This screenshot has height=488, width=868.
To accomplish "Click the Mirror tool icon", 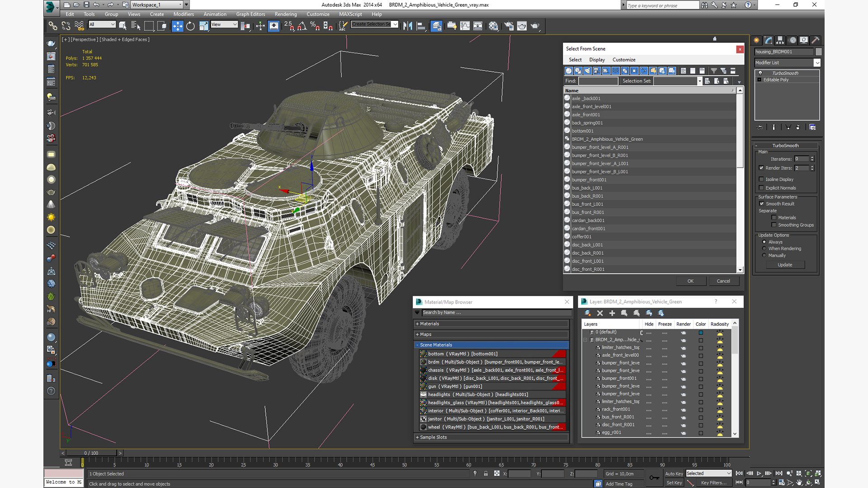I will pos(408,26).
